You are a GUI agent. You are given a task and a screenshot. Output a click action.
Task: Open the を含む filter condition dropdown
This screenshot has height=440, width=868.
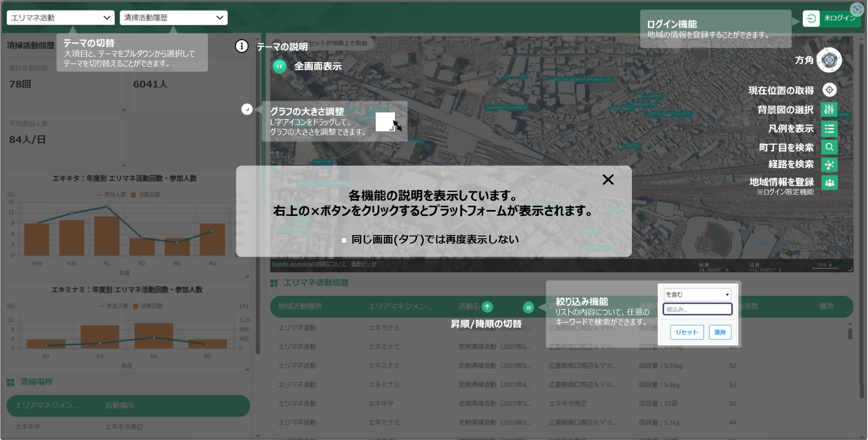click(x=697, y=294)
